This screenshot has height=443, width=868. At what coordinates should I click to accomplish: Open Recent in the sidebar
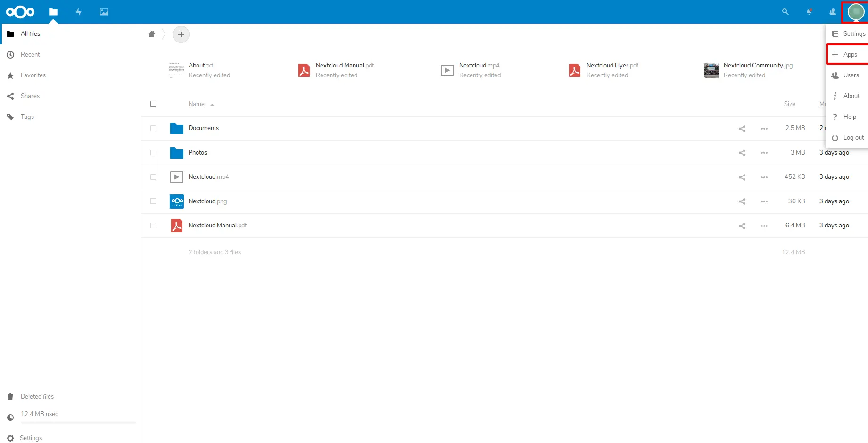tap(71, 55)
